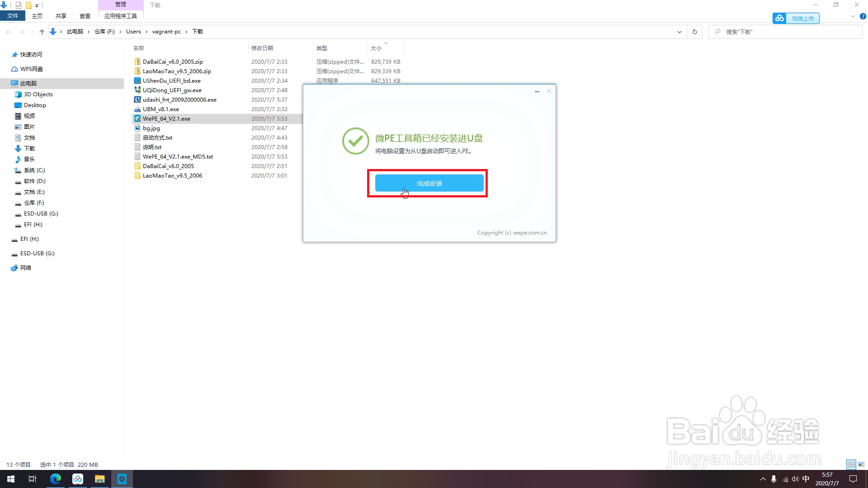This screenshot has width=868, height=488.
Task: Switch to details view toggle
Action: pyautogui.click(x=851, y=465)
